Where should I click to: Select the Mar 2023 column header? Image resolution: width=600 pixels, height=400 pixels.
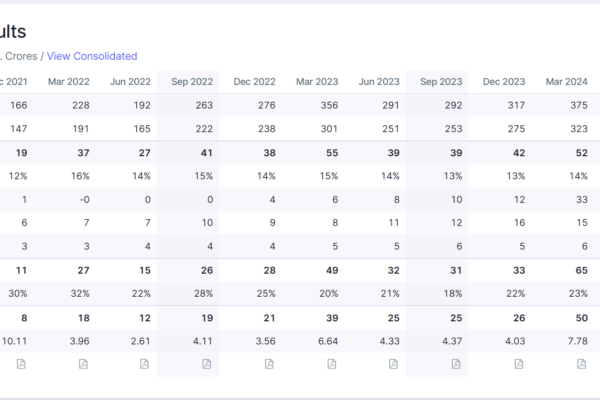(x=317, y=82)
